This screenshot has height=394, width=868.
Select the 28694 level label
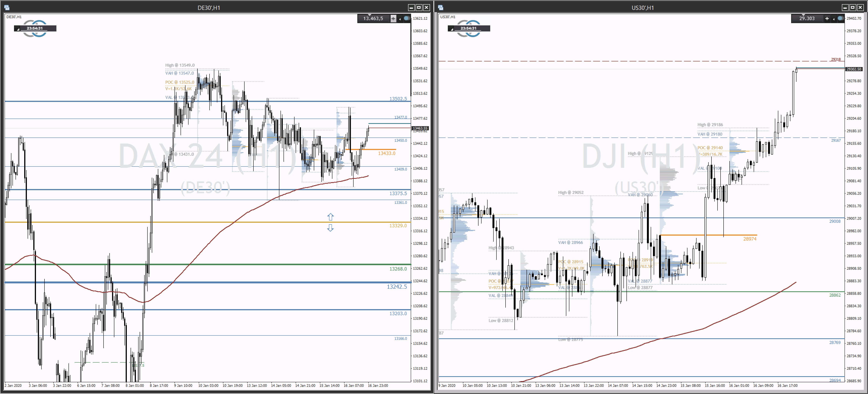(x=835, y=380)
